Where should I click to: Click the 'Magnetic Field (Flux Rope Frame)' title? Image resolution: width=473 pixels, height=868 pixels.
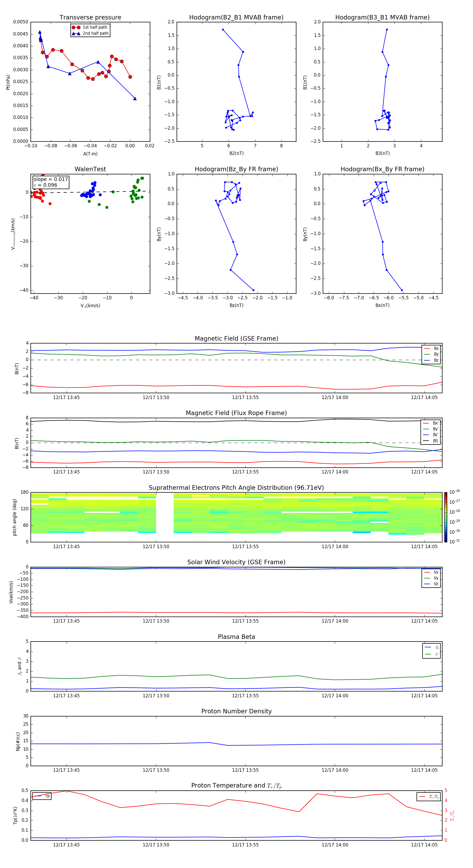pyautogui.click(x=236, y=413)
